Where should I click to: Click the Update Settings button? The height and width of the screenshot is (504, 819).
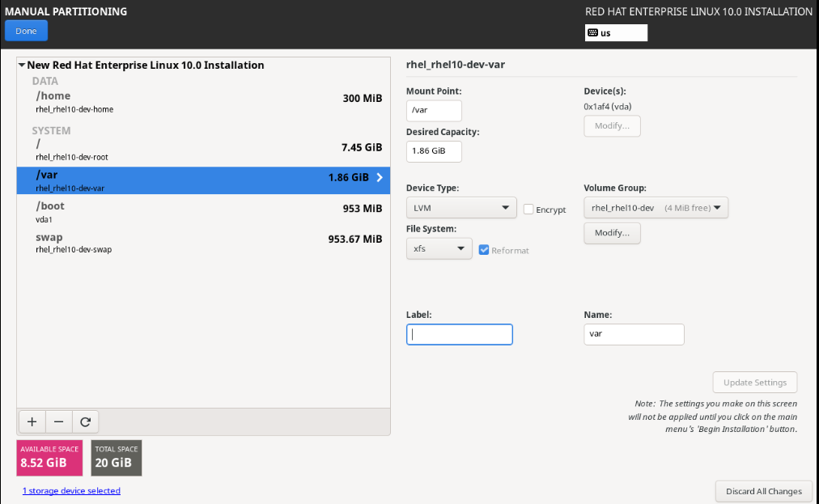coord(755,383)
